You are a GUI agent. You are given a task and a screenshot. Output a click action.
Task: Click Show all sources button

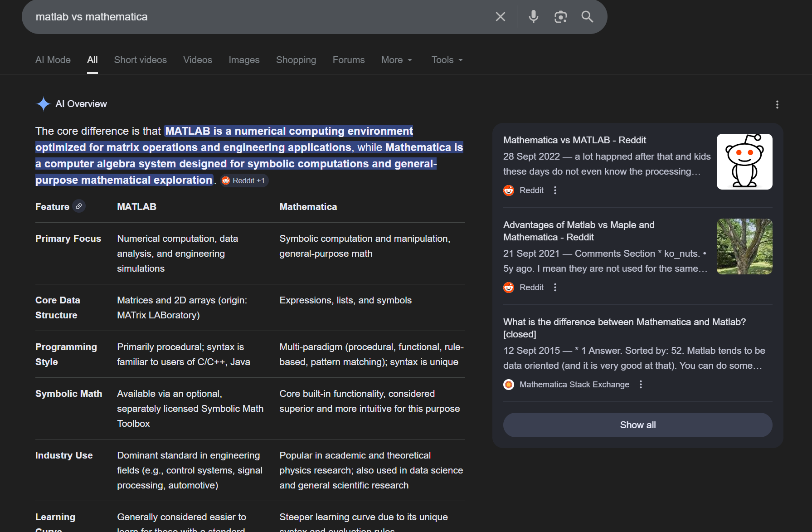tap(638, 425)
